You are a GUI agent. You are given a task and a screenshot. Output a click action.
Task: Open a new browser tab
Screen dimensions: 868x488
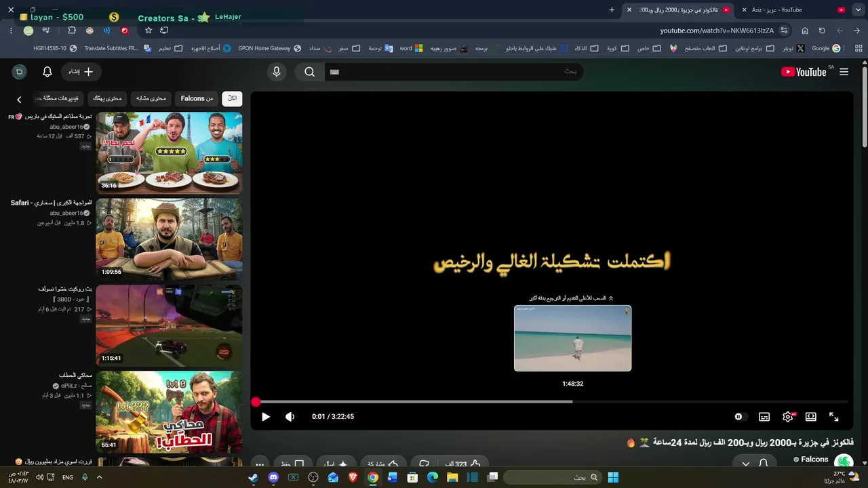[x=612, y=10]
